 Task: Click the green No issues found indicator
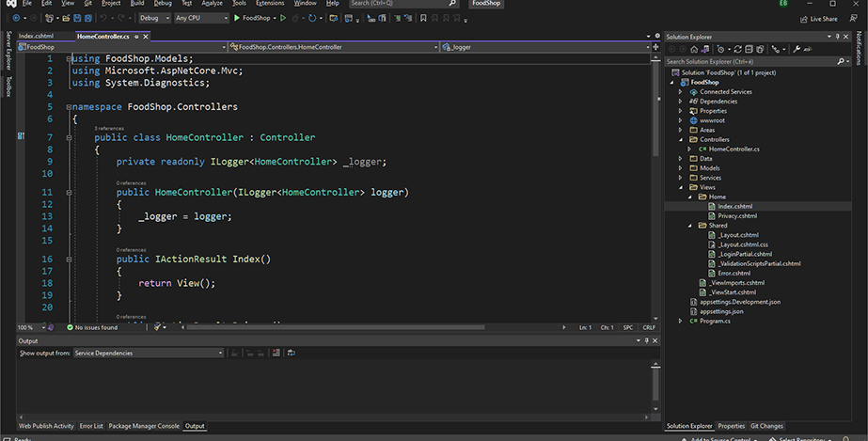(92, 327)
